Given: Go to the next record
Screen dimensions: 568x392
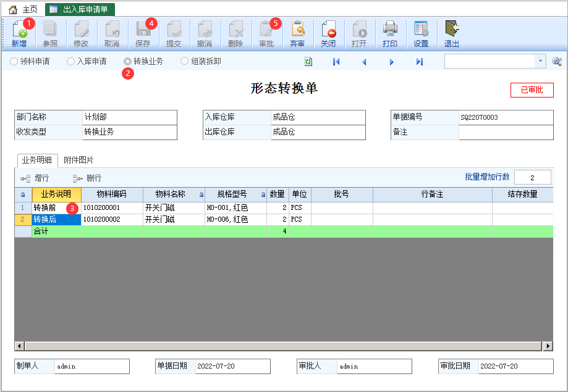Looking at the screenshot, I should click(392, 62).
